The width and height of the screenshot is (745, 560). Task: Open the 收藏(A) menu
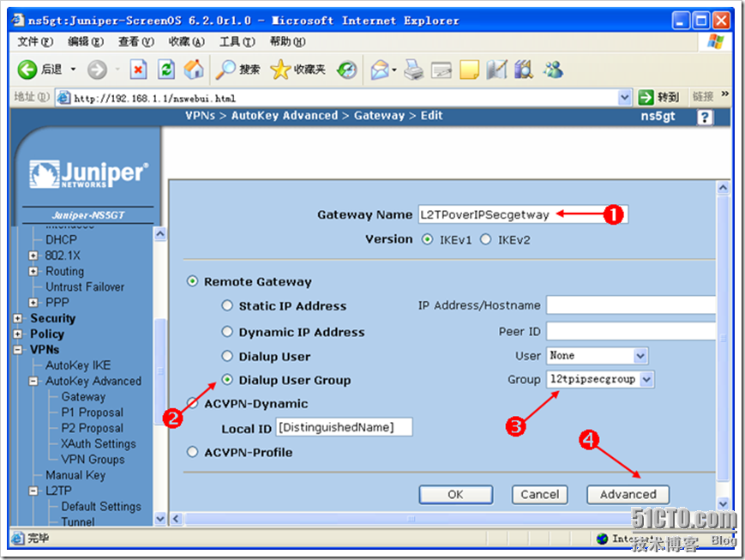(x=186, y=42)
